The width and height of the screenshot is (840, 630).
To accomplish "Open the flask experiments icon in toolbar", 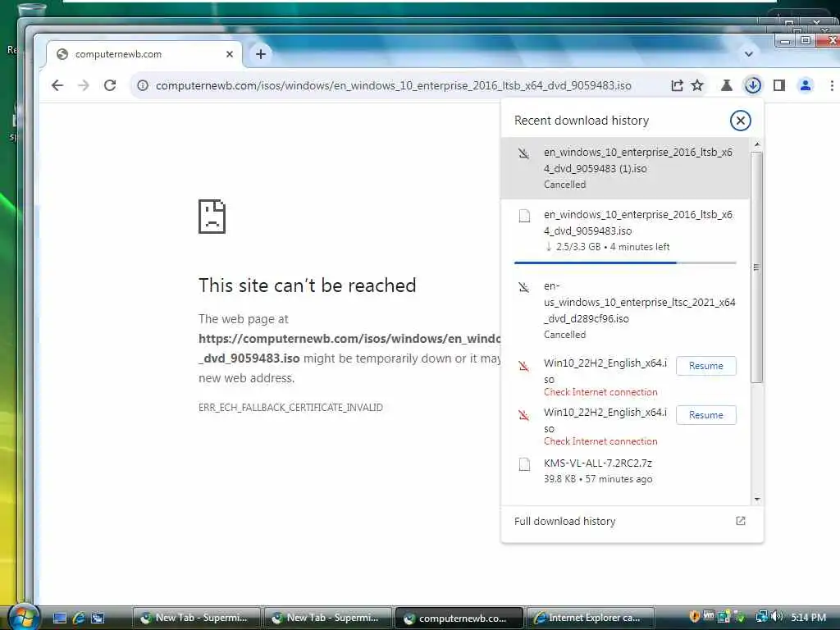I will (x=727, y=85).
